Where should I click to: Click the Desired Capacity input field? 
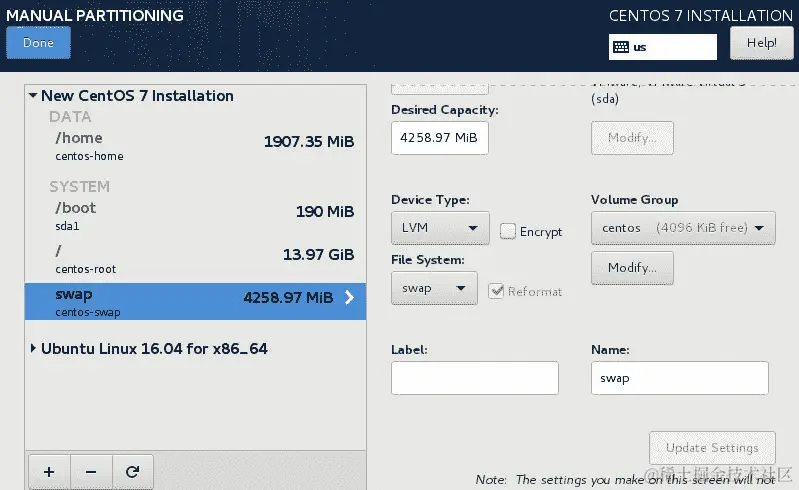click(440, 138)
